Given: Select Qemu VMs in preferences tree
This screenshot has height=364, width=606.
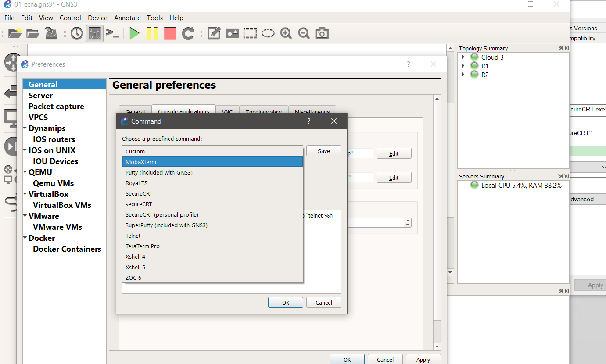Looking at the screenshot, I should click(x=54, y=183).
